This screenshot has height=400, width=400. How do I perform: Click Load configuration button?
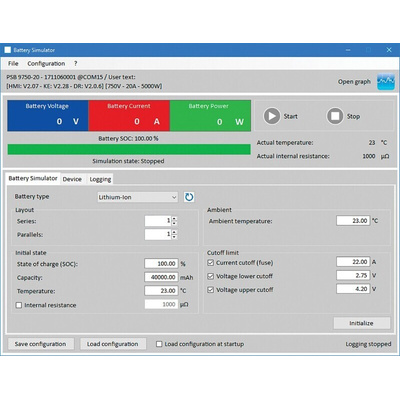113,344
